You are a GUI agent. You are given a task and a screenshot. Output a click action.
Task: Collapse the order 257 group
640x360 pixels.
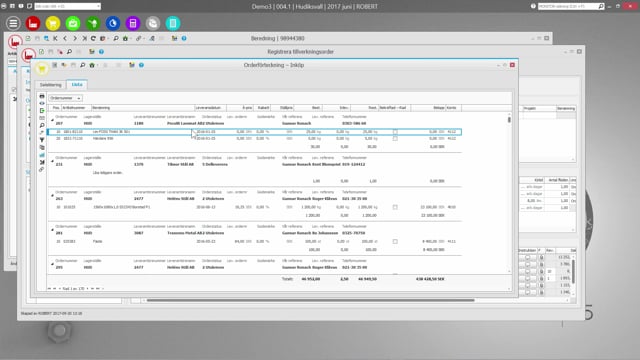point(52,120)
